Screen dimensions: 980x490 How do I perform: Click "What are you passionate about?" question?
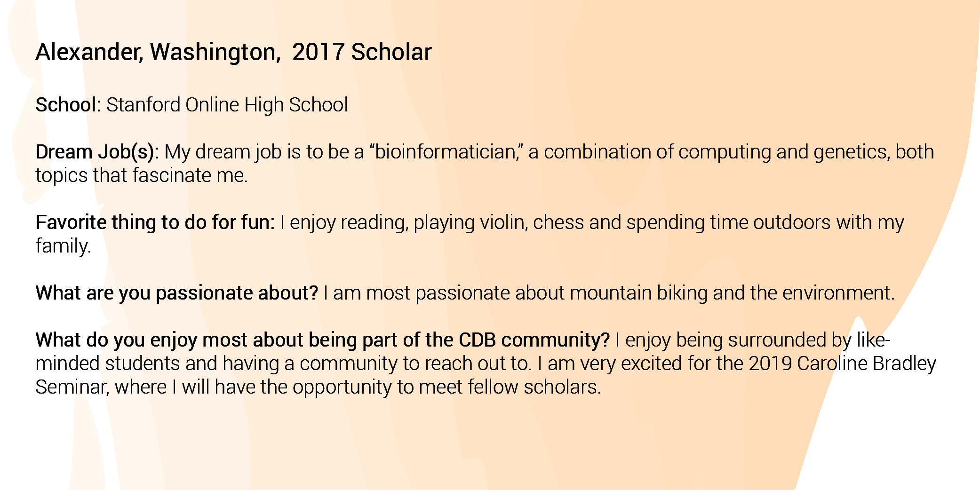tap(177, 293)
